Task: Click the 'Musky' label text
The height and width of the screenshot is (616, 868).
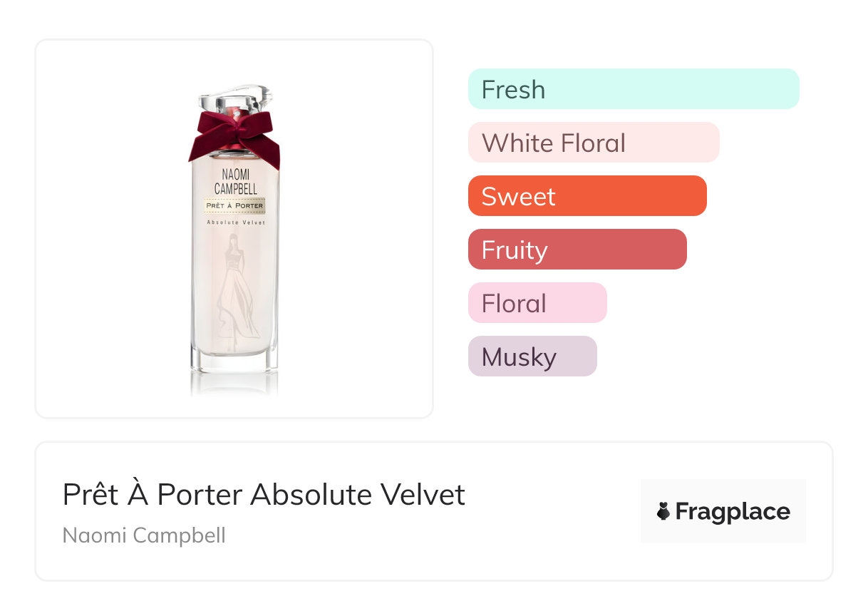Action: (519, 357)
